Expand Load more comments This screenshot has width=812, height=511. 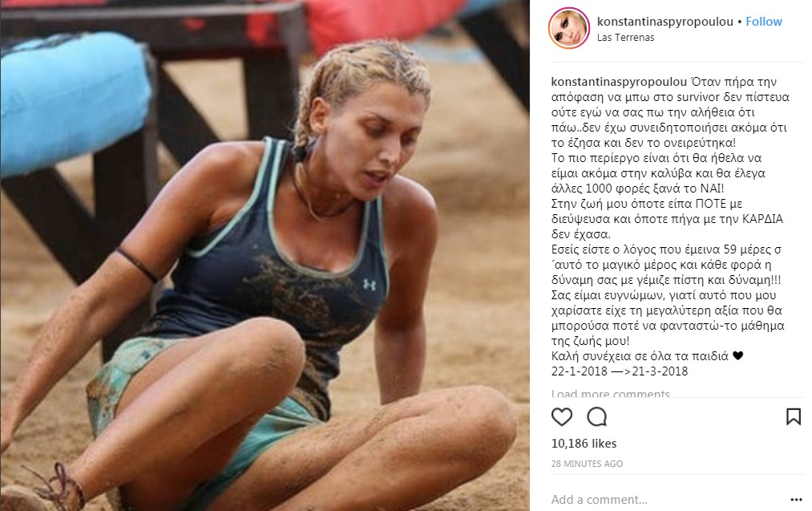(611, 393)
